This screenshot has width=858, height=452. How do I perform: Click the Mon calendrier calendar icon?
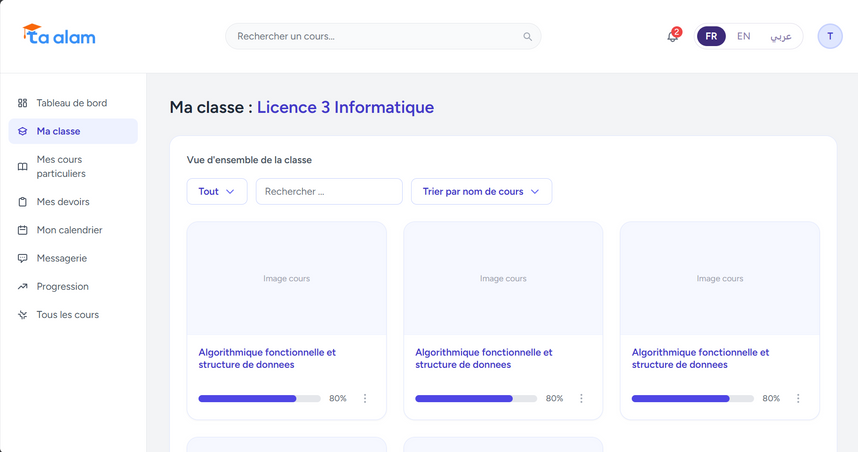[22, 230]
